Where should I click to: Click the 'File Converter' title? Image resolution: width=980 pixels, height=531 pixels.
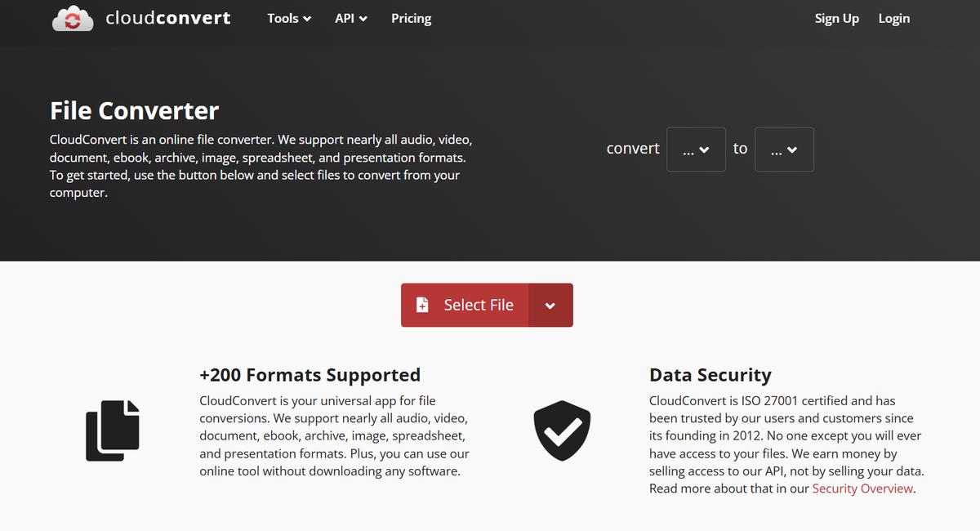(x=134, y=110)
